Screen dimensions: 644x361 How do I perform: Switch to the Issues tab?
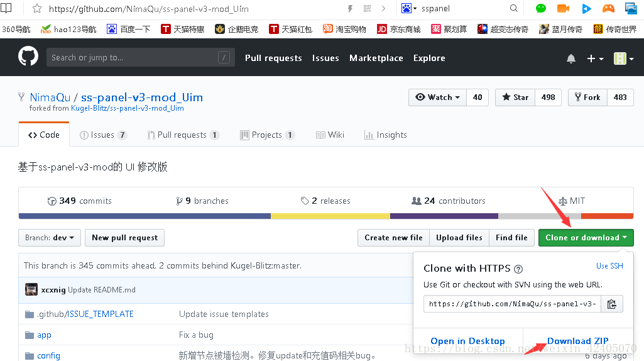(x=103, y=135)
